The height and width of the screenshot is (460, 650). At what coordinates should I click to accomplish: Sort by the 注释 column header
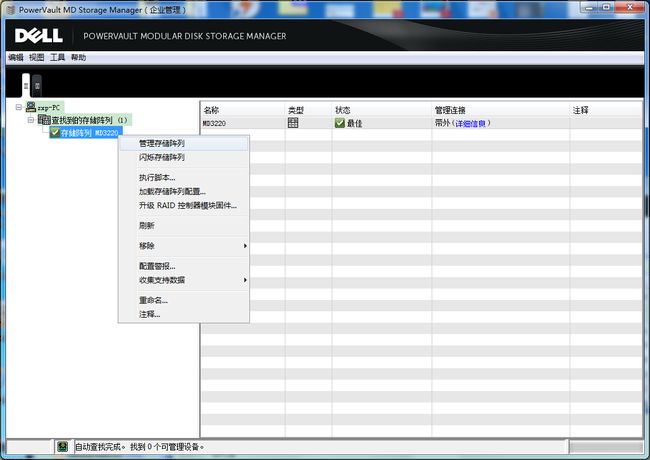pos(606,110)
